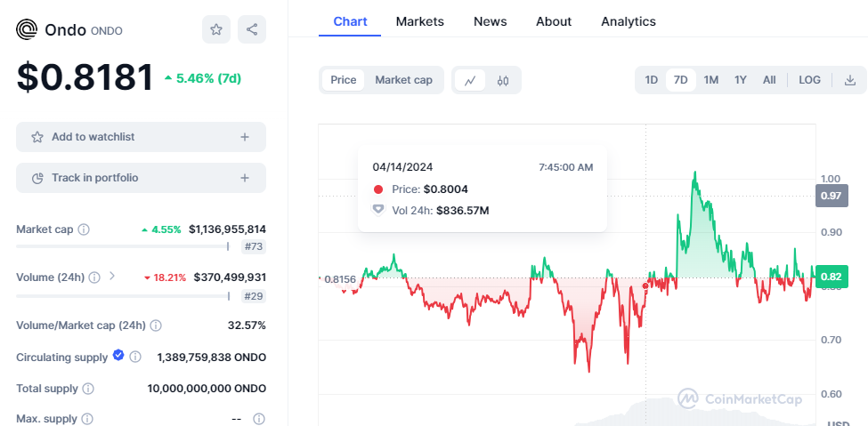Click $0.8181 price text
The height and width of the screenshot is (426, 868).
click(x=85, y=76)
